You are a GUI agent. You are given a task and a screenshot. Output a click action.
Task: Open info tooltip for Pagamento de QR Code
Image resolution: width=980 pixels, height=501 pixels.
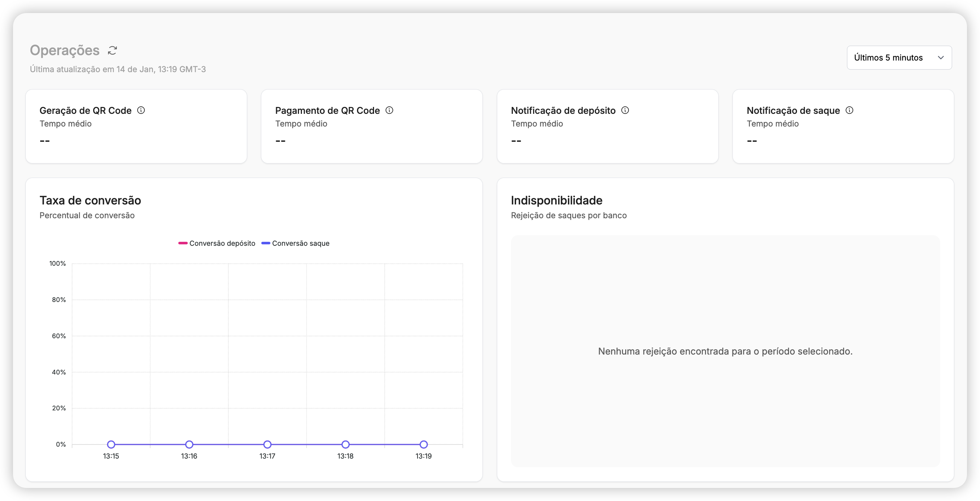tap(390, 110)
